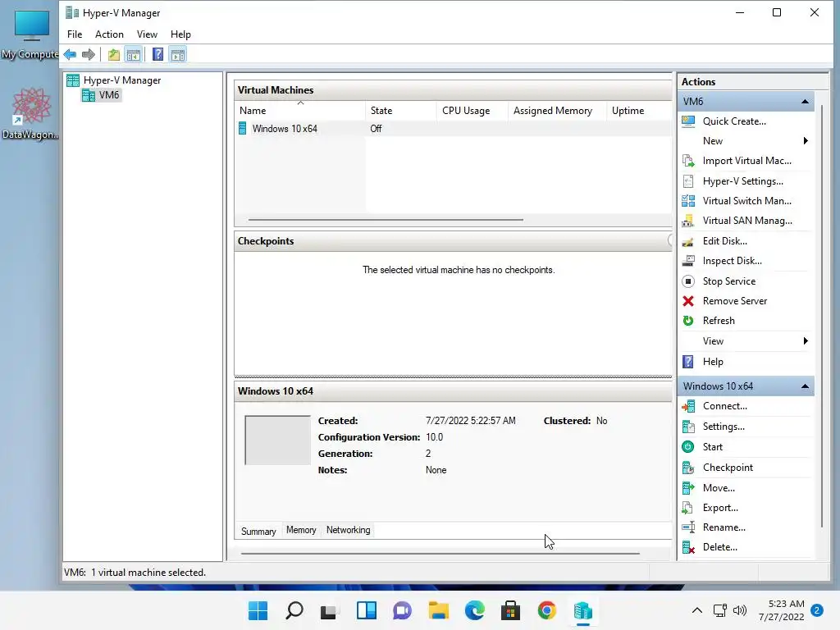Click the Edit Disk action
The width and height of the screenshot is (840, 630).
[x=724, y=241]
